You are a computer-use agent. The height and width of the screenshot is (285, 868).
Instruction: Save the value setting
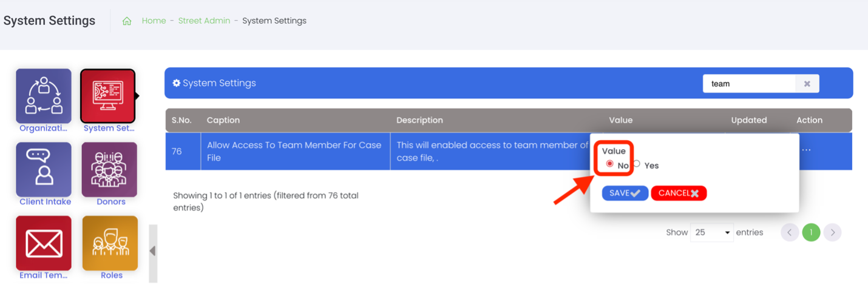pyautogui.click(x=625, y=193)
